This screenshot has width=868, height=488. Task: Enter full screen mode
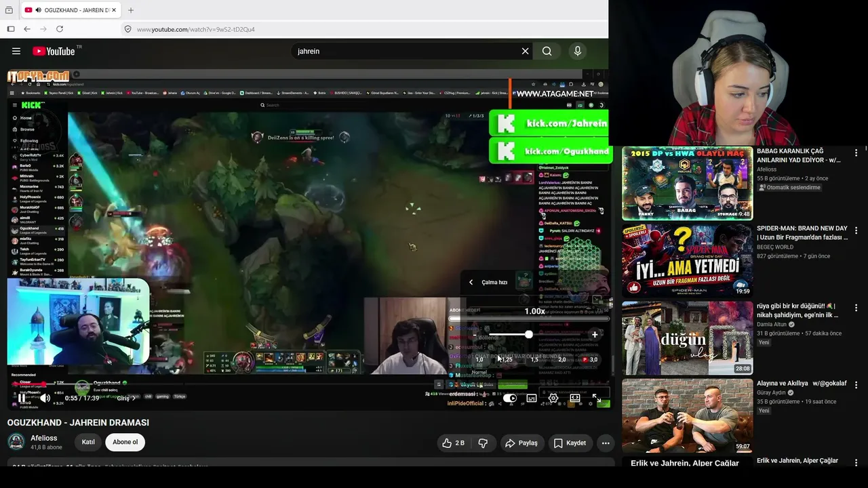click(596, 399)
